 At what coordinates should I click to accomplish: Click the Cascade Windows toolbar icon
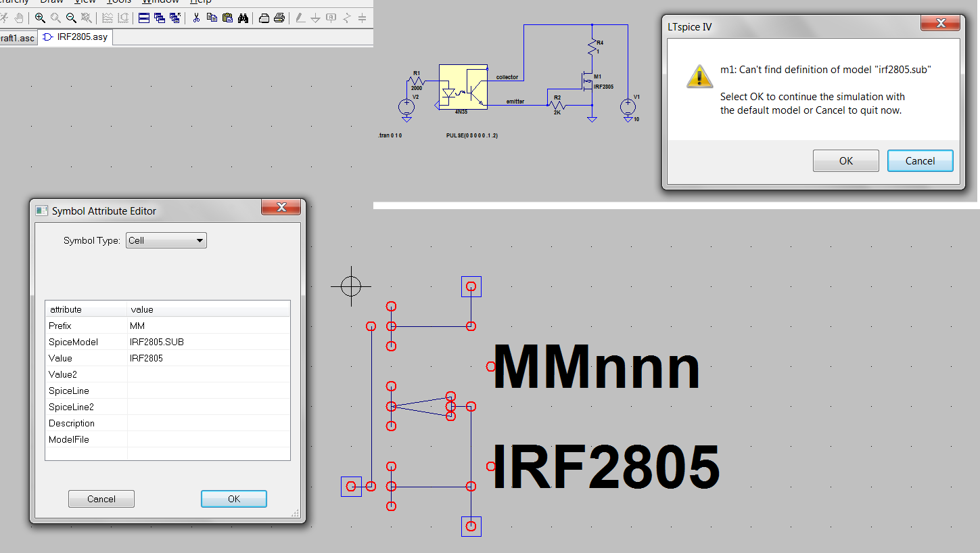tap(160, 18)
